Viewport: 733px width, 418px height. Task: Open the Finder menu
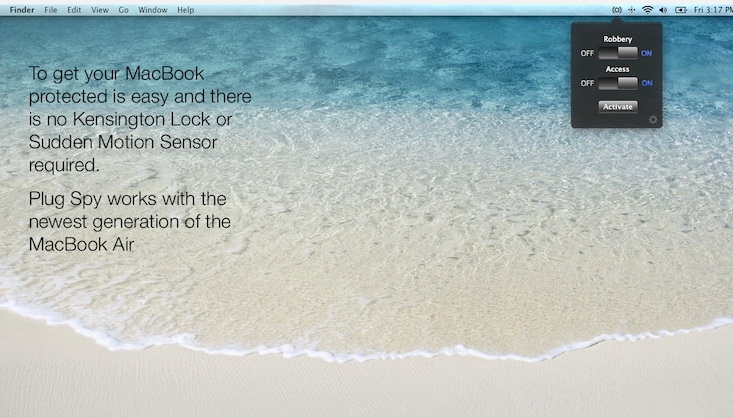pyautogui.click(x=22, y=10)
